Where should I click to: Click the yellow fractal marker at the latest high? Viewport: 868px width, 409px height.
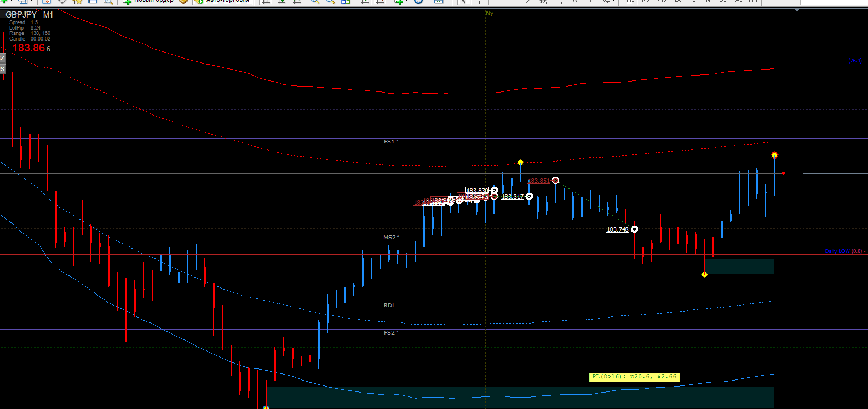[774, 155]
